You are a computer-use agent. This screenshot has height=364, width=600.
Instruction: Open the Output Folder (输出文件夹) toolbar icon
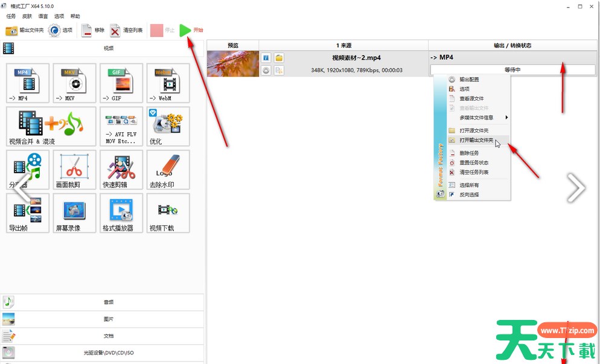11,31
